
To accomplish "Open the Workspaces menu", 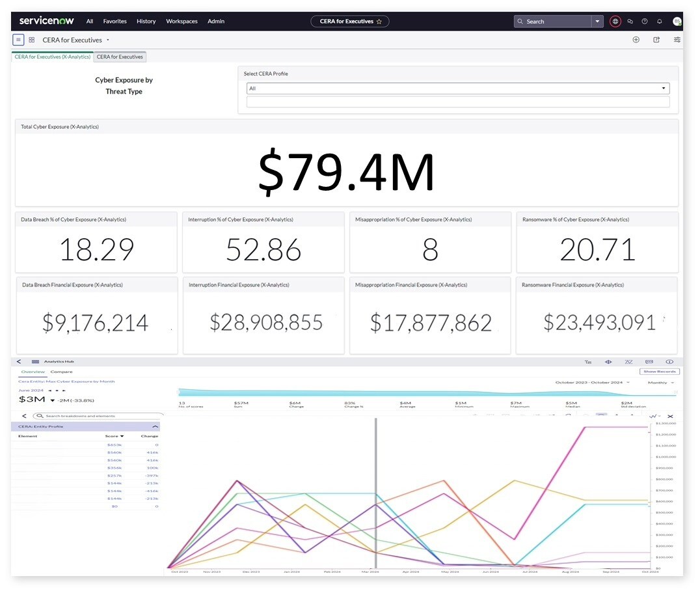I will (182, 21).
